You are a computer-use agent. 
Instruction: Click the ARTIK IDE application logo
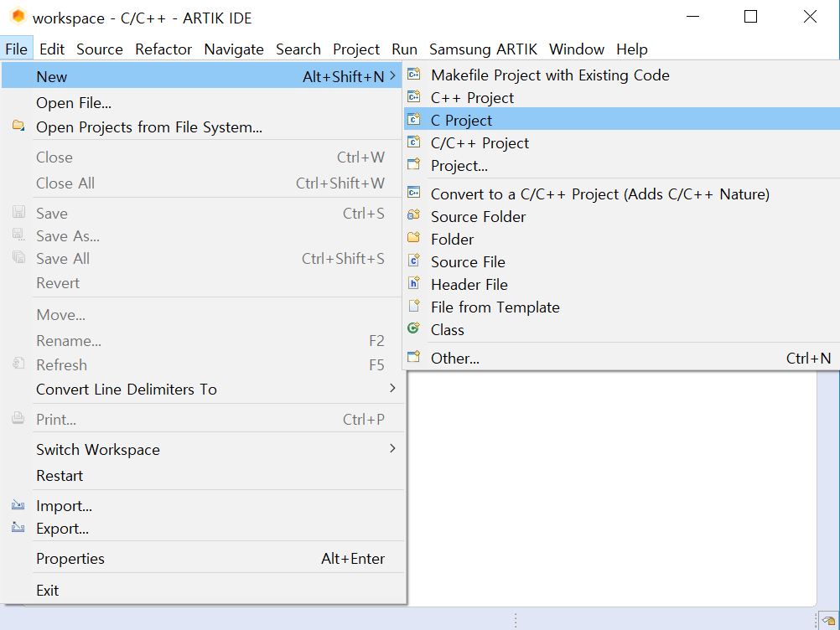pos(18,17)
